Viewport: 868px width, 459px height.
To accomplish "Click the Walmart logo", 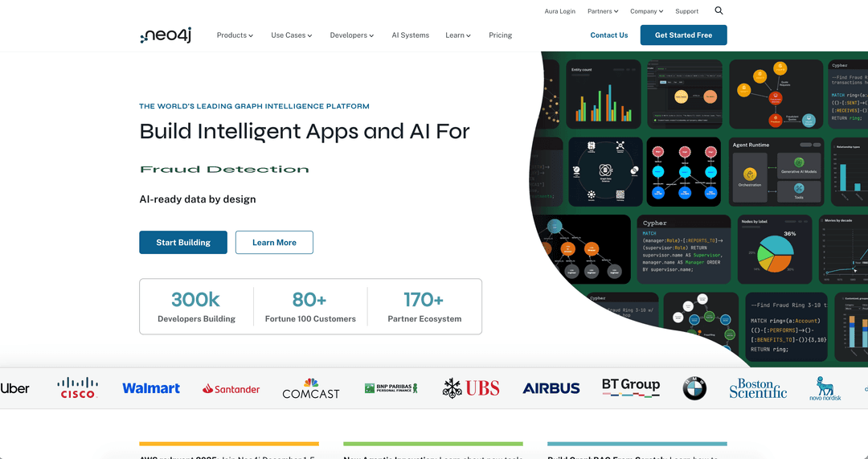I will coord(151,388).
